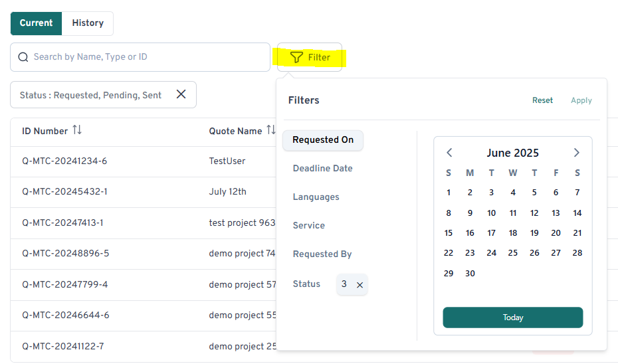
Task: Select the Current tab
Action: coord(36,23)
